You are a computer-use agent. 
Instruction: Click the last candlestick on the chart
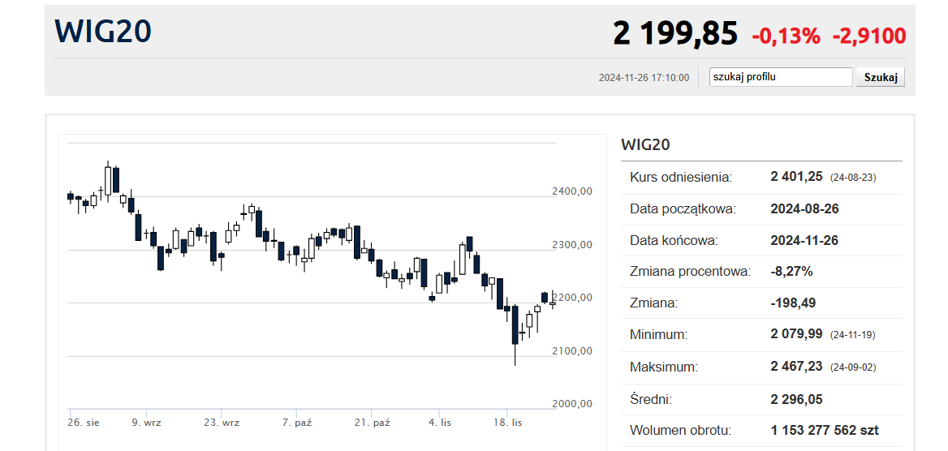click(553, 298)
